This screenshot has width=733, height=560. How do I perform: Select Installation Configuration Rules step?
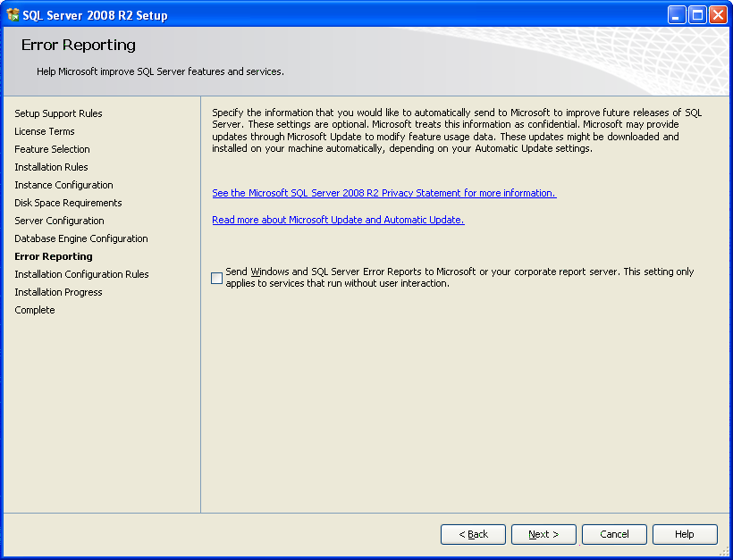(81, 274)
